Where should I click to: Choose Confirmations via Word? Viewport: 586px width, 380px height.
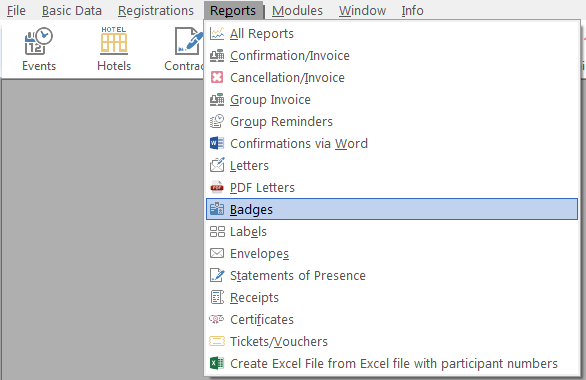[392, 143]
